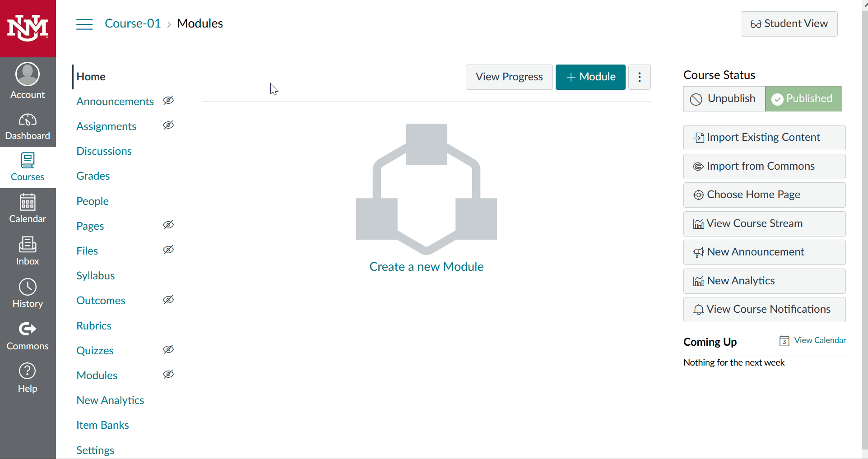Click the hidden-eye icon beside Pages

(x=168, y=225)
